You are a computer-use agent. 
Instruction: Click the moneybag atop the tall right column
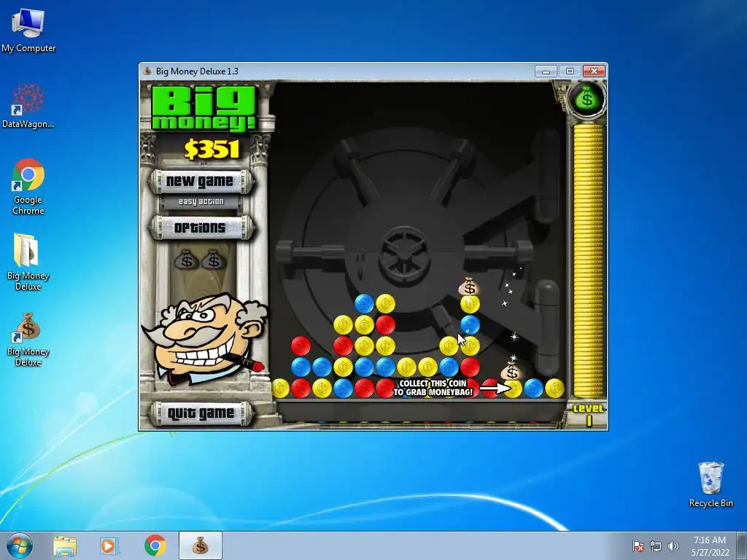(470, 287)
